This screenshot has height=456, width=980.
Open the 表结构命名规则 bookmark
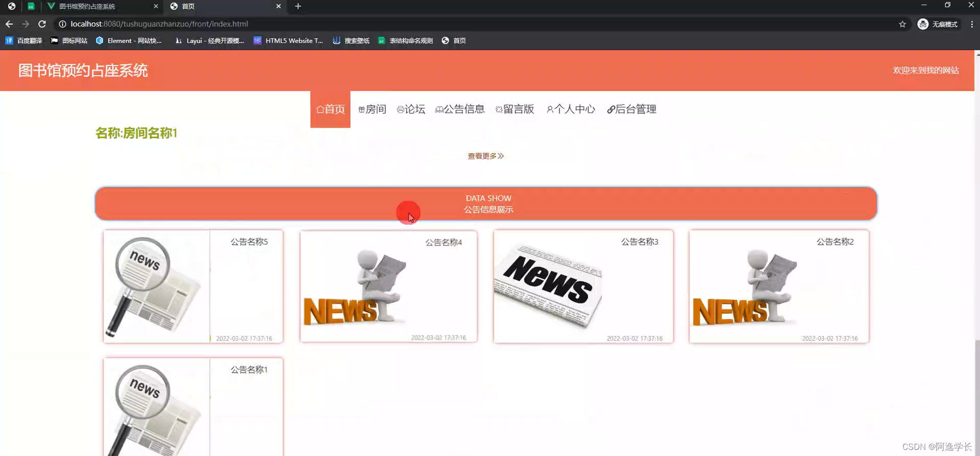[405, 40]
